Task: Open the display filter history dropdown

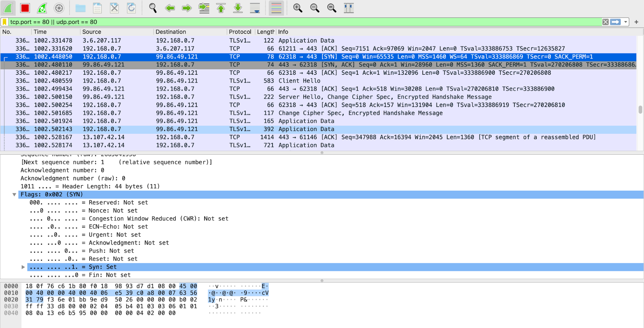Action: click(x=626, y=22)
